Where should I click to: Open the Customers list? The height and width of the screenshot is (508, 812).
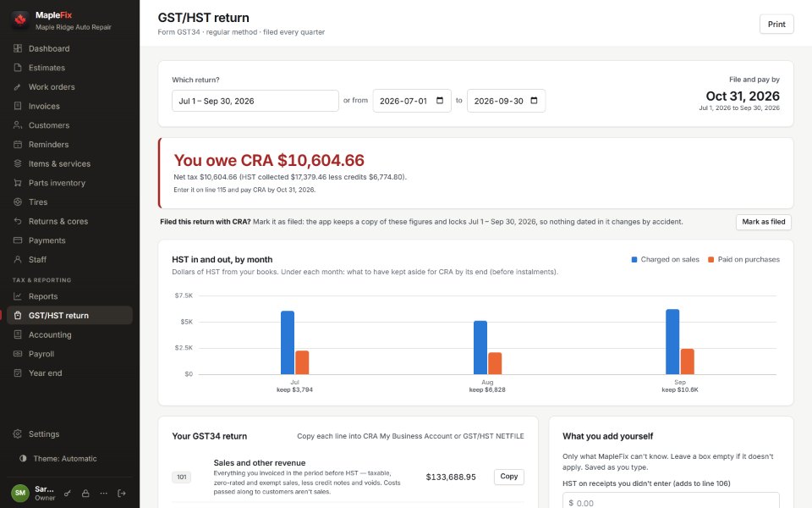point(69,125)
